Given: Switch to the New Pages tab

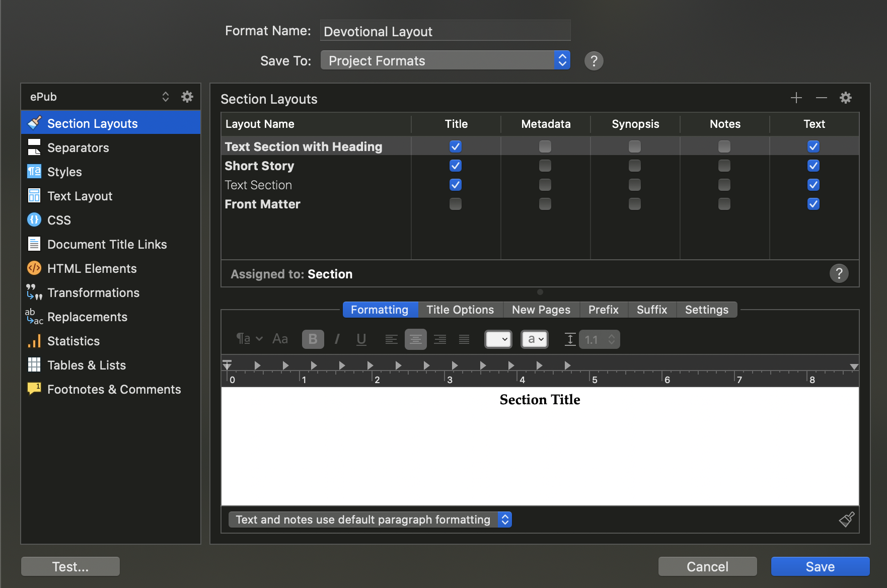Looking at the screenshot, I should [541, 310].
